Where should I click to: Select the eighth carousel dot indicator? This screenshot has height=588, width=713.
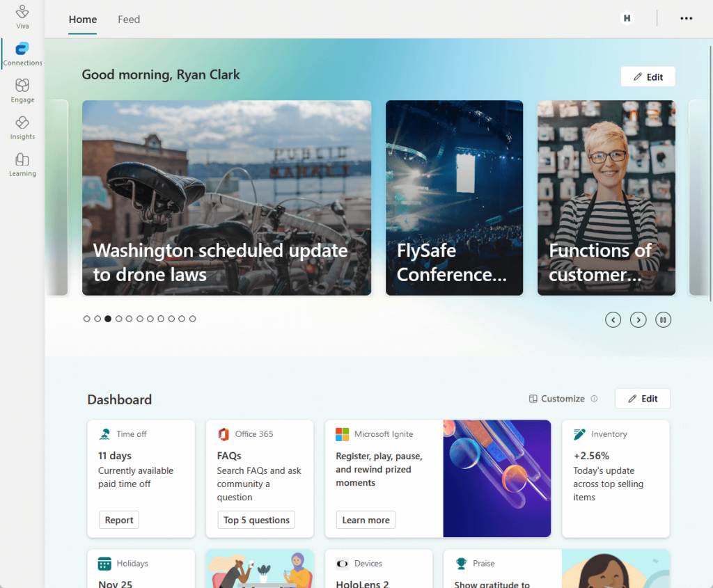point(161,319)
